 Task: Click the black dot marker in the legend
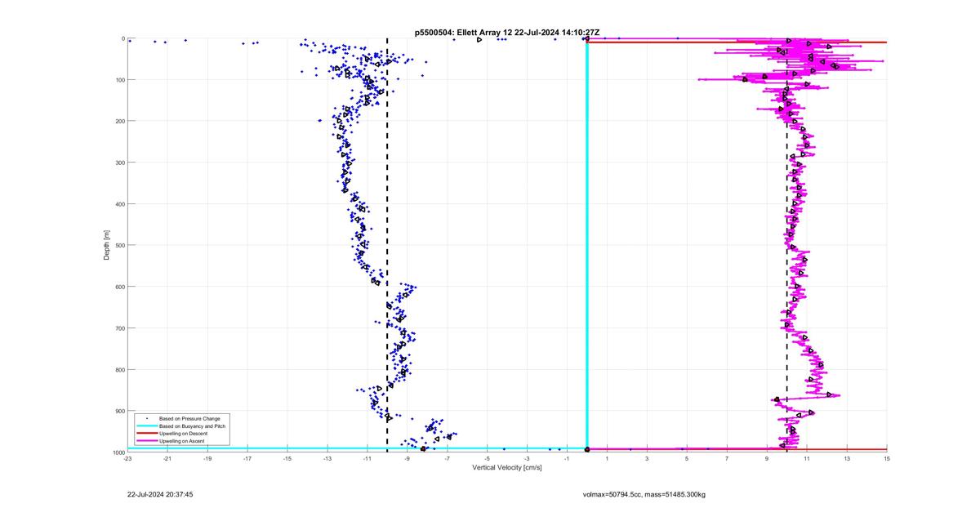click(146, 418)
